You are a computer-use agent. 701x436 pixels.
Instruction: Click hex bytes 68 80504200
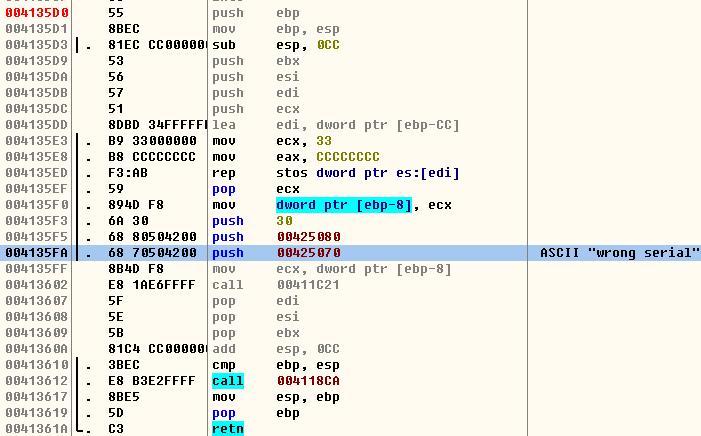152,237
